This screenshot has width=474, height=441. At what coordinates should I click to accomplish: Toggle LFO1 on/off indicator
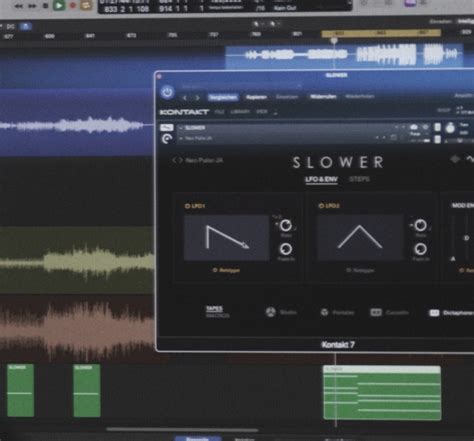click(187, 206)
